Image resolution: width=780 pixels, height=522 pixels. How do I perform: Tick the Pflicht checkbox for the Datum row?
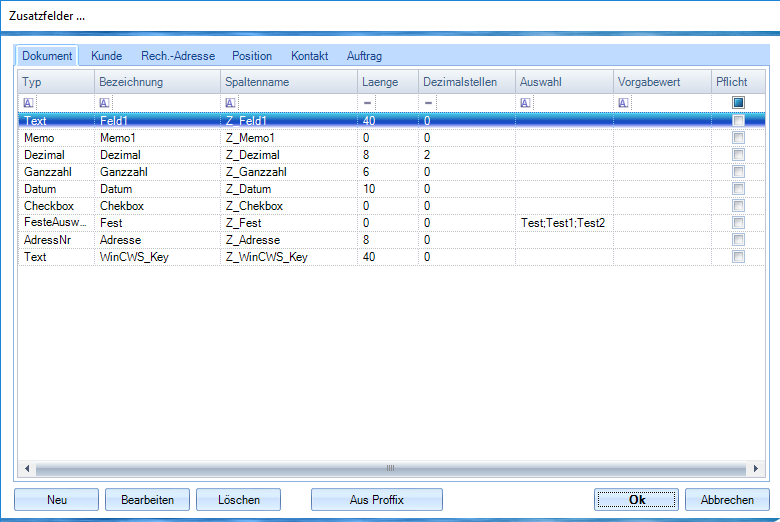pos(738,189)
